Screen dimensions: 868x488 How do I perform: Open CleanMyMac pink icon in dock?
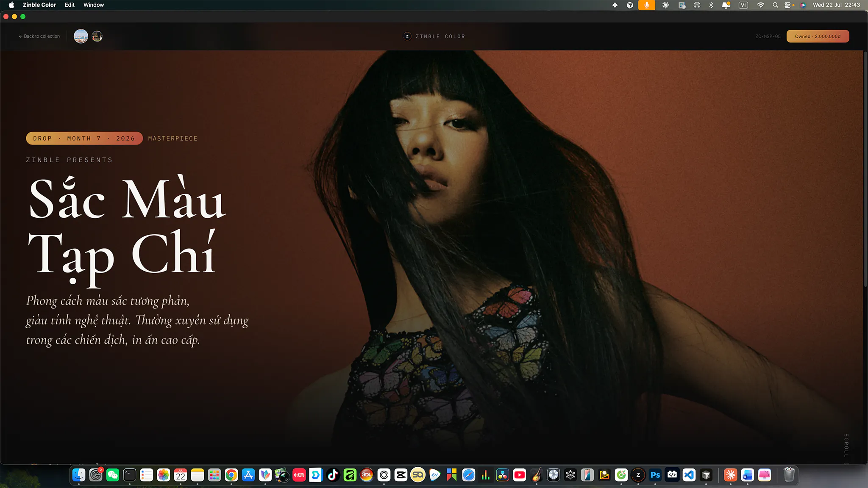765,475
